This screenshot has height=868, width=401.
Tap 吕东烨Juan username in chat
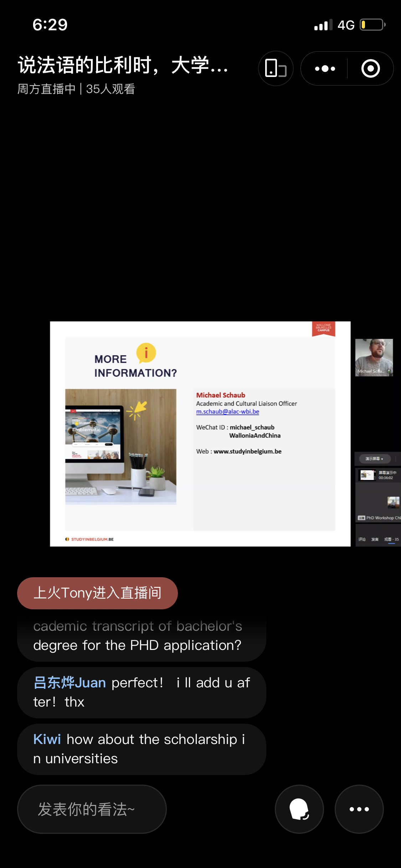click(70, 683)
